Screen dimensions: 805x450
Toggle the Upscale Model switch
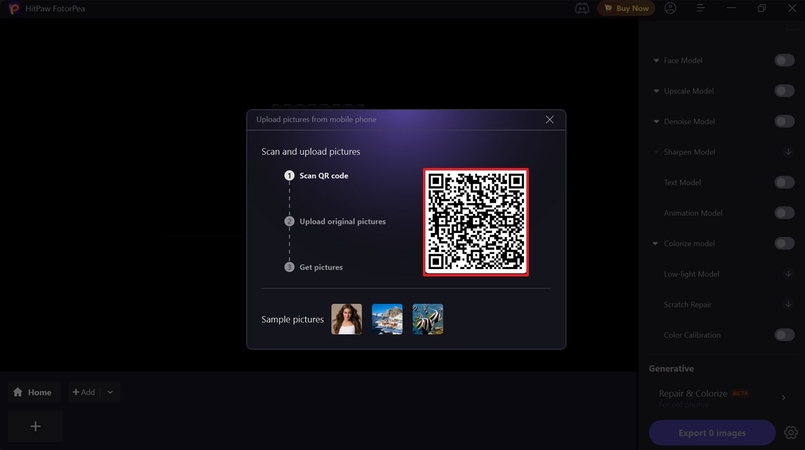pos(784,91)
